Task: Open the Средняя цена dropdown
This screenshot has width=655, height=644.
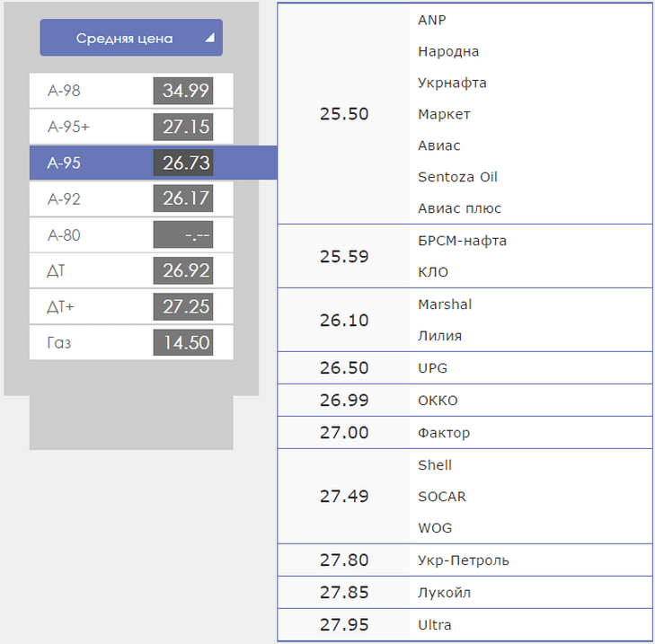Action: point(131,38)
